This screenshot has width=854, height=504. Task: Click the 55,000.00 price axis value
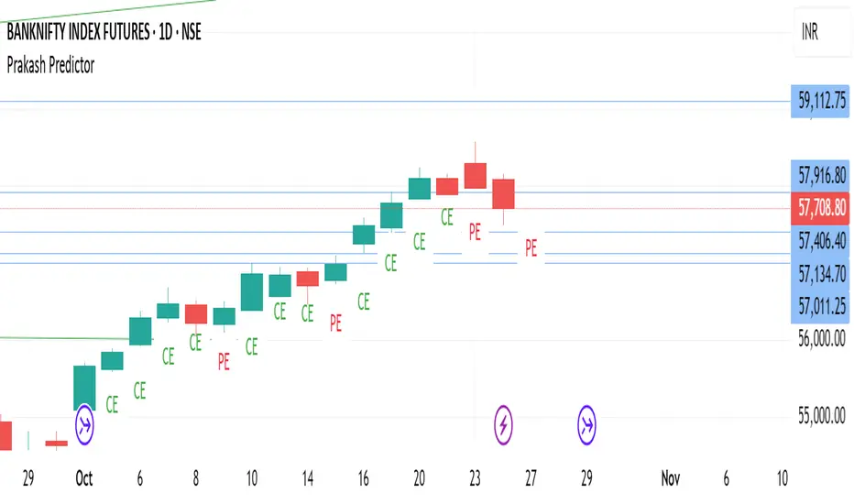click(821, 417)
